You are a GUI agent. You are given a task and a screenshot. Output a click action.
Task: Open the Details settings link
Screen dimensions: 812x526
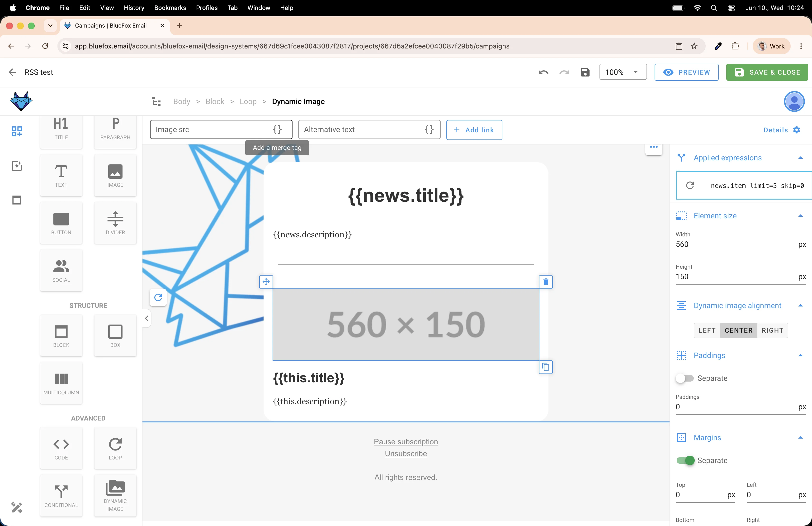(x=782, y=130)
